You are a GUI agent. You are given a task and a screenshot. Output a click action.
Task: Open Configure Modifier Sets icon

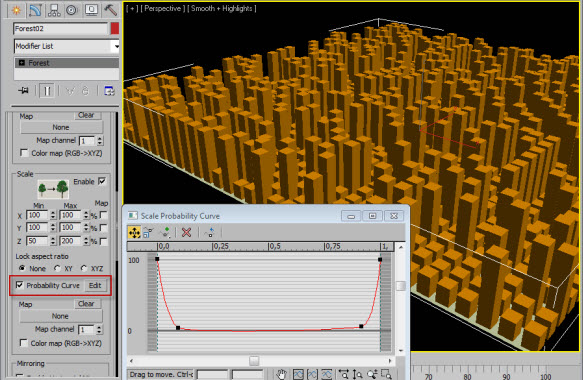[x=109, y=90]
